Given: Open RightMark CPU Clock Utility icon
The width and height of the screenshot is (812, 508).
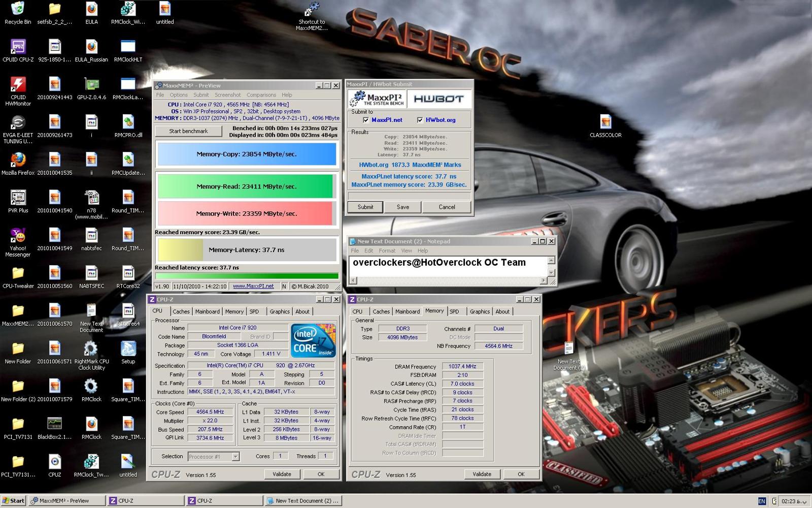Looking at the screenshot, I should tap(91, 356).
